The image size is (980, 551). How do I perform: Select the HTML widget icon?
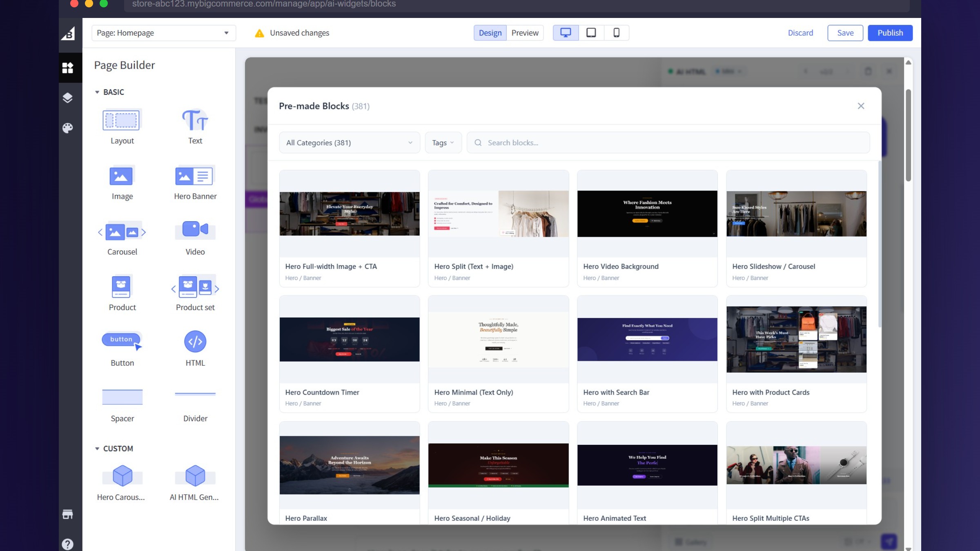click(x=195, y=341)
